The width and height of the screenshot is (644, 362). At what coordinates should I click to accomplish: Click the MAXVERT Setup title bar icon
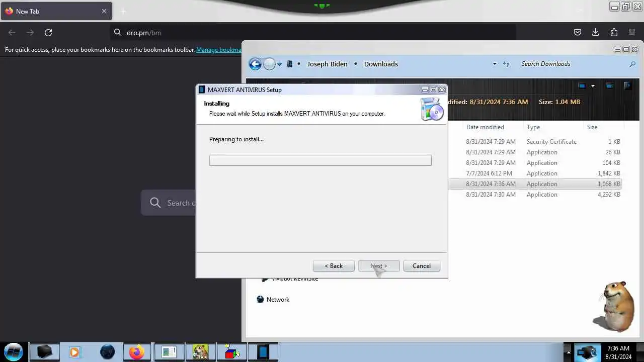point(202,90)
